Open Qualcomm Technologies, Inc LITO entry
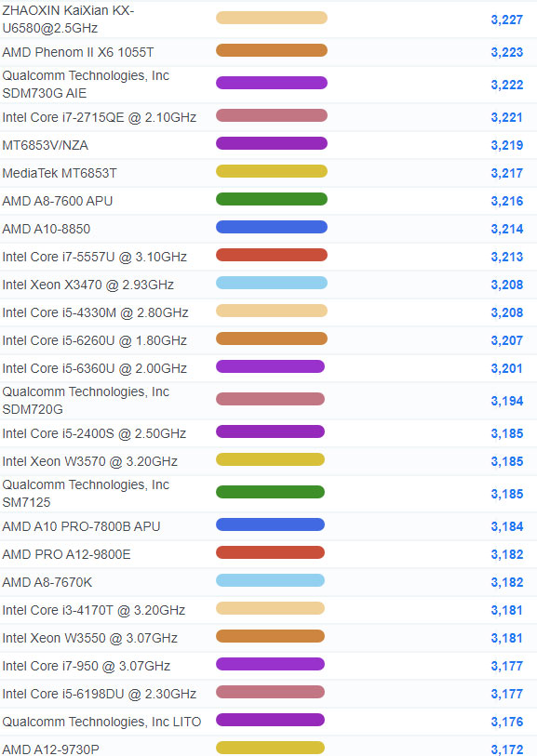The image size is (537, 756). coord(101,723)
